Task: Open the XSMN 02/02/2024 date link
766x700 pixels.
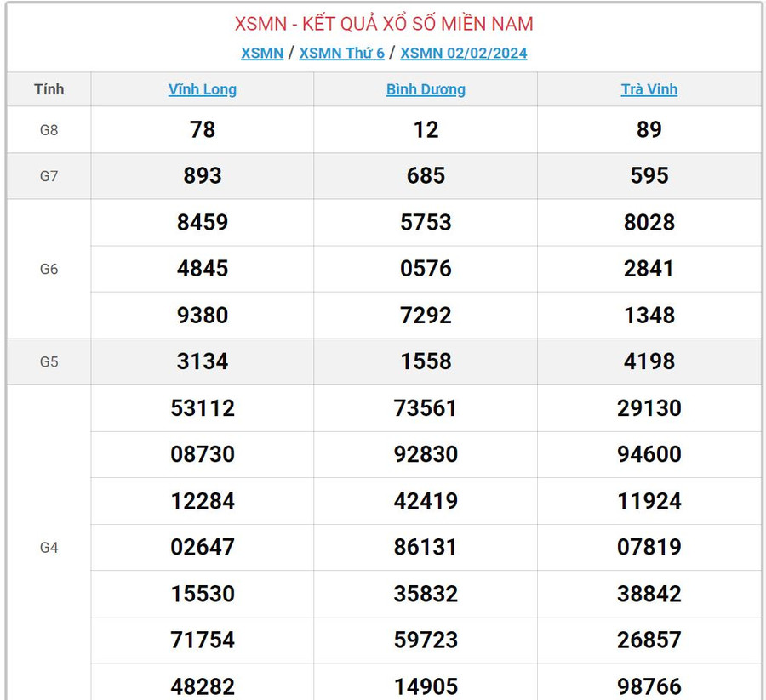Action: pos(463,53)
